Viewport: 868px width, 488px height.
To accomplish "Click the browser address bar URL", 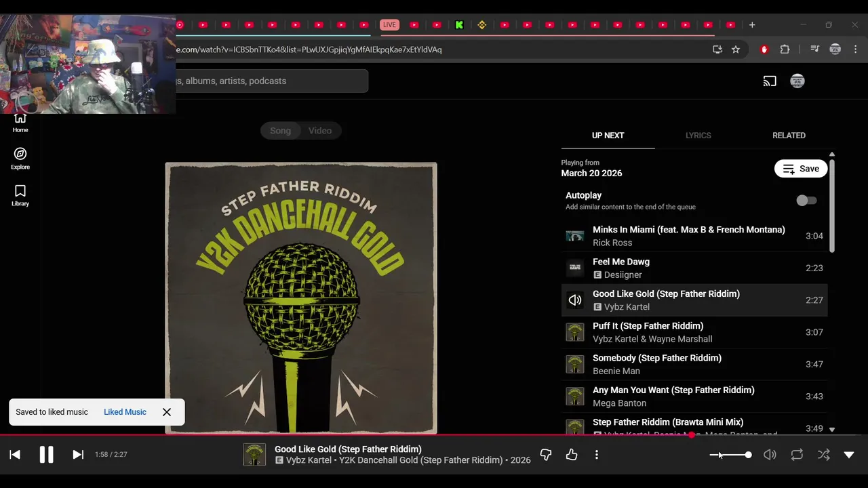I will coord(309,49).
